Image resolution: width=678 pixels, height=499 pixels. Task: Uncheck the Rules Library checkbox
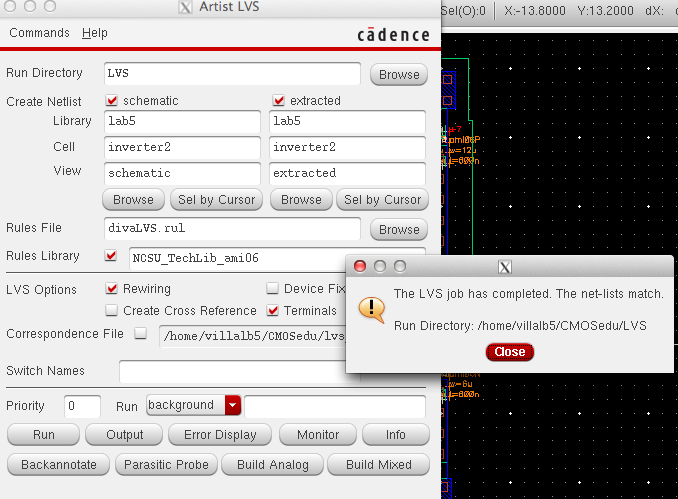(111, 255)
